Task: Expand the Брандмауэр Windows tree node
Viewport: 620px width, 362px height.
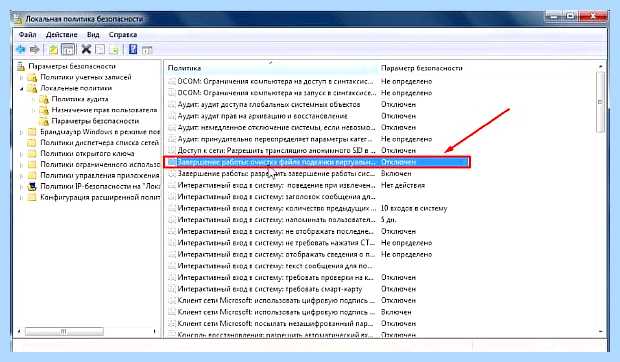Action: tap(21, 132)
